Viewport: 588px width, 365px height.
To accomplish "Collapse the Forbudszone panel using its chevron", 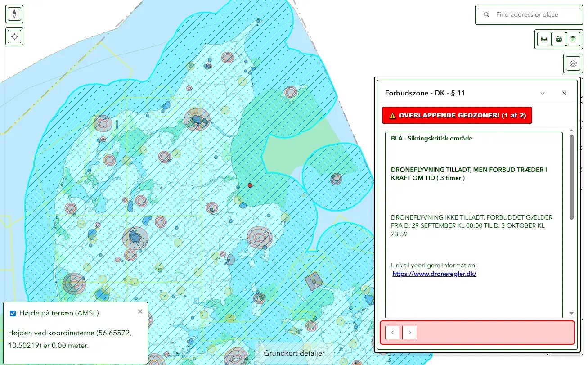I will coord(542,93).
